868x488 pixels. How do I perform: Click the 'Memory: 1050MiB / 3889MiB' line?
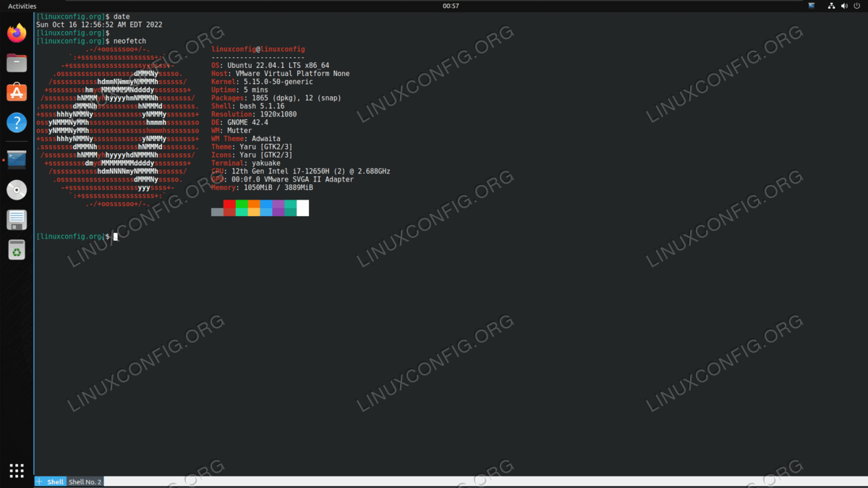(262, 187)
